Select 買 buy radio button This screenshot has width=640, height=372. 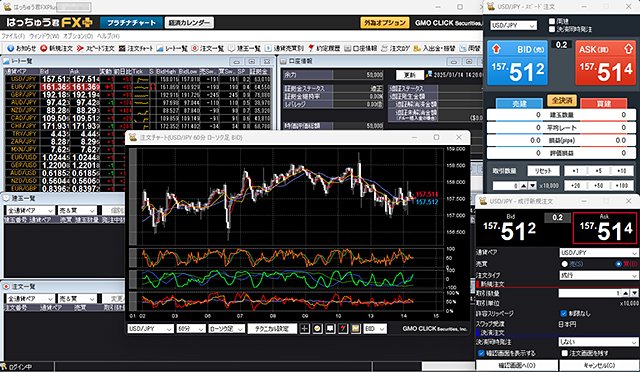(619, 264)
